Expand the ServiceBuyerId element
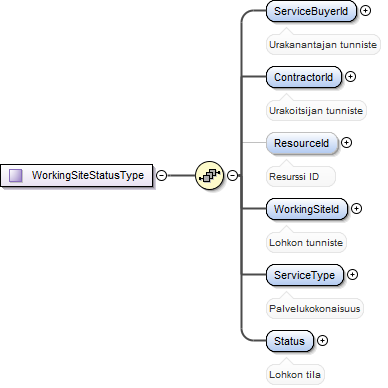The image size is (388, 388). pyautogui.click(x=365, y=11)
